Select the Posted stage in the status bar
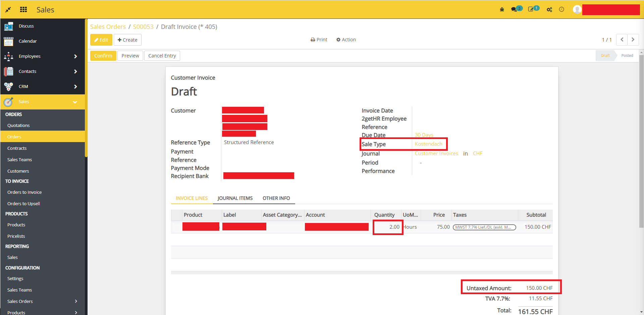644x315 pixels. (x=627, y=55)
